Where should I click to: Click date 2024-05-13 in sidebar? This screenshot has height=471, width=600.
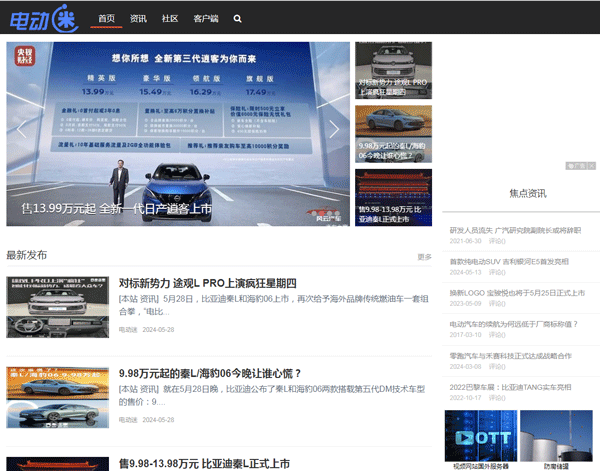pos(465,272)
